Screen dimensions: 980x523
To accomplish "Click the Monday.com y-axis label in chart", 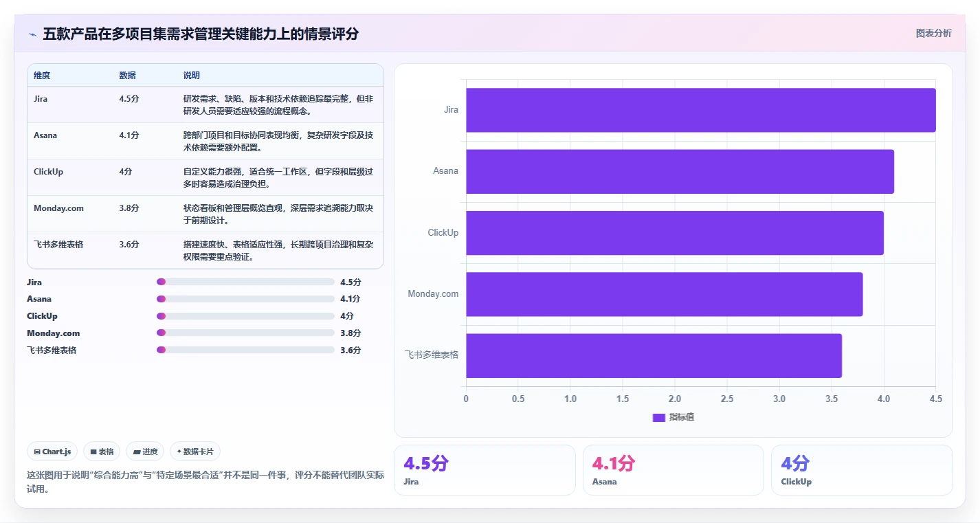I will pos(433,293).
